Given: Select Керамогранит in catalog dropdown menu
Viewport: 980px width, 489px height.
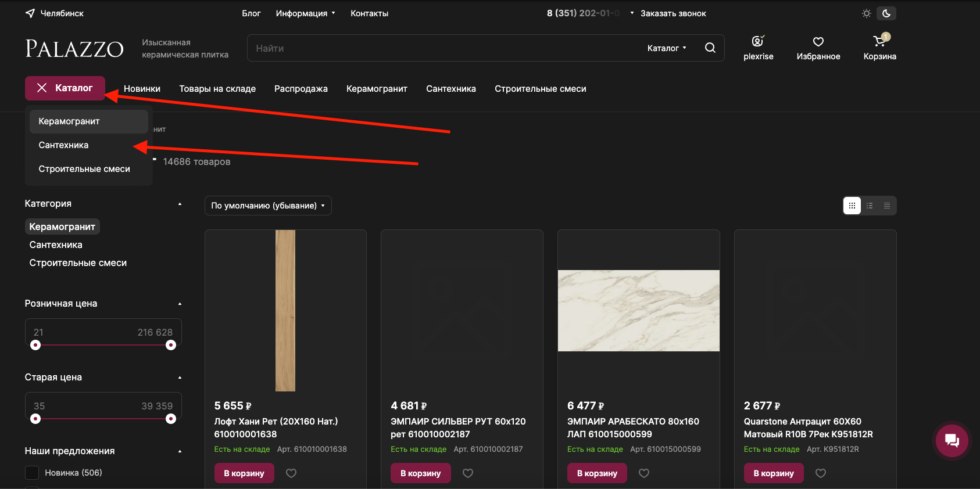Looking at the screenshot, I should pyautogui.click(x=89, y=121).
